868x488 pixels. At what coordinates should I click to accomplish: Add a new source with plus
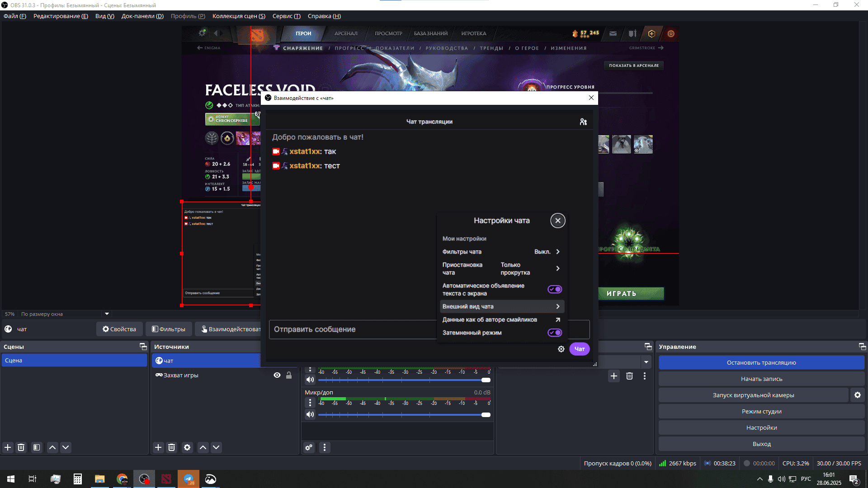(158, 447)
